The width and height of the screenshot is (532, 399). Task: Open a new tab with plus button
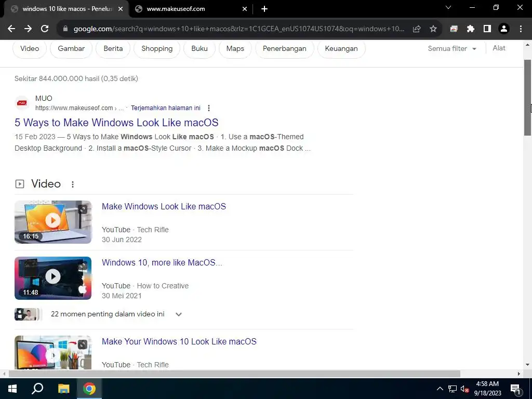tap(264, 9)
